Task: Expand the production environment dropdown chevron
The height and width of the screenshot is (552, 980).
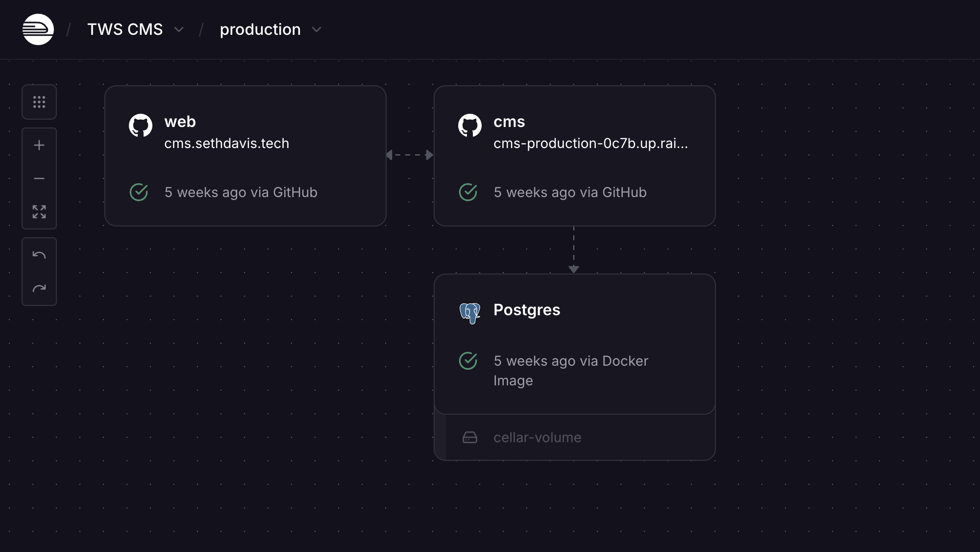Action: click(x=317, y=30)
